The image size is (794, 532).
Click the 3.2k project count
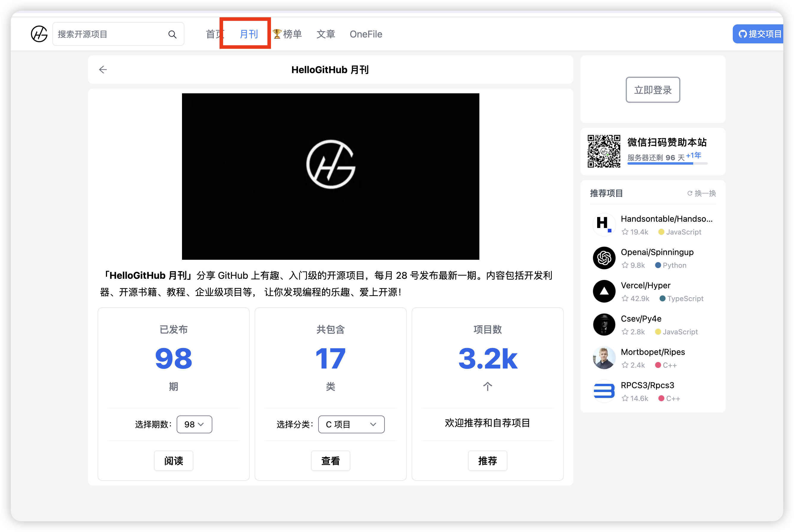487,359
